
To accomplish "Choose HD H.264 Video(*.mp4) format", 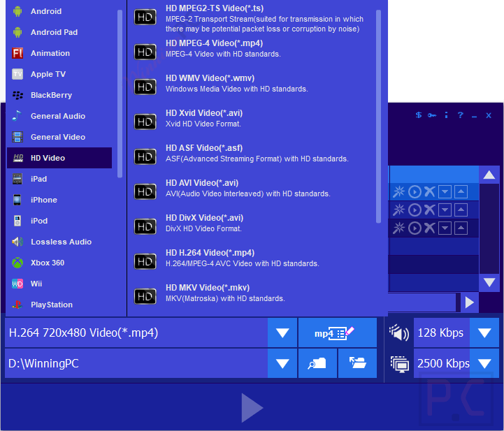I will [x=252, y=261].
